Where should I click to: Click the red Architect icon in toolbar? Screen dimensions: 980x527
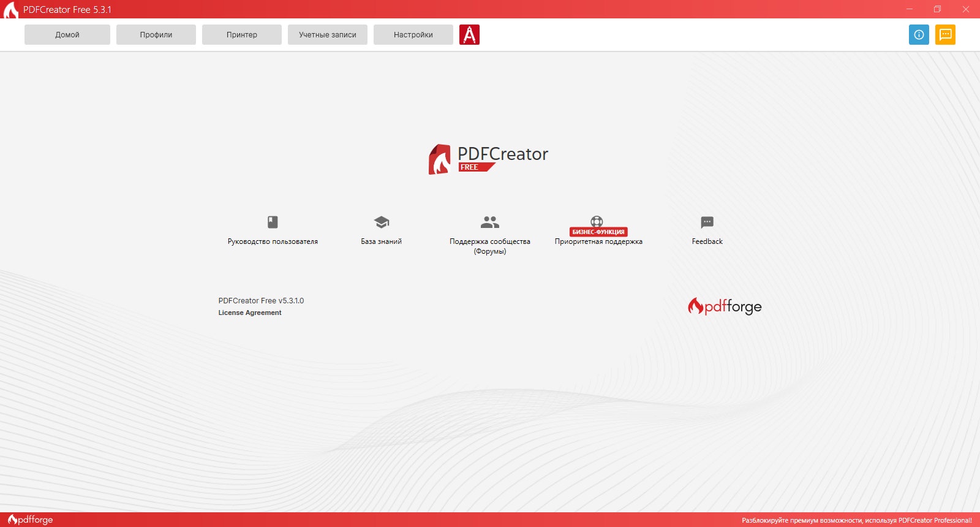469,35
